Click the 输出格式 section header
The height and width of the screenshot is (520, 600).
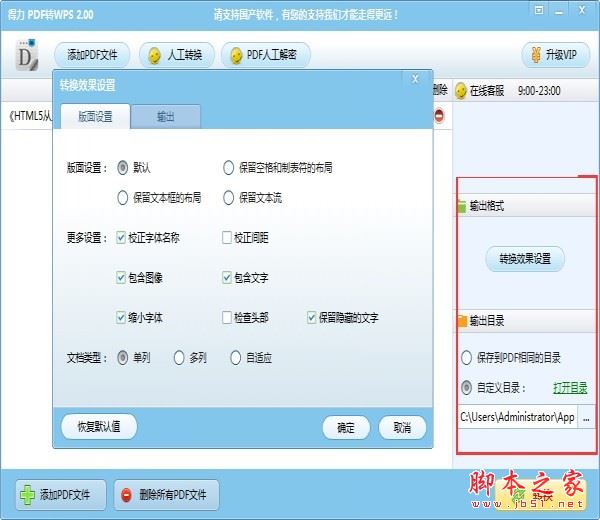coord(525,206)
